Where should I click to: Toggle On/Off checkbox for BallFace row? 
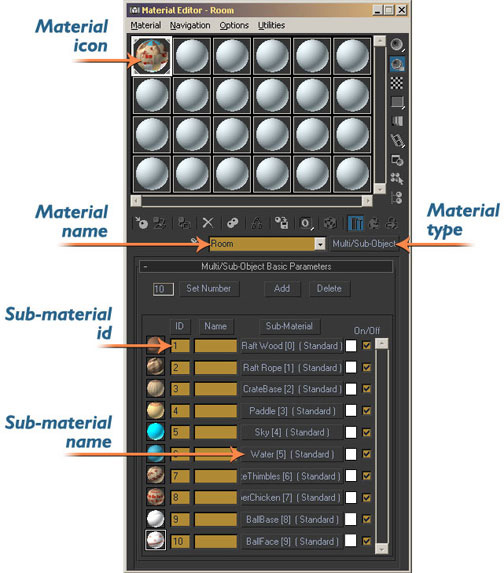(366, 541)
